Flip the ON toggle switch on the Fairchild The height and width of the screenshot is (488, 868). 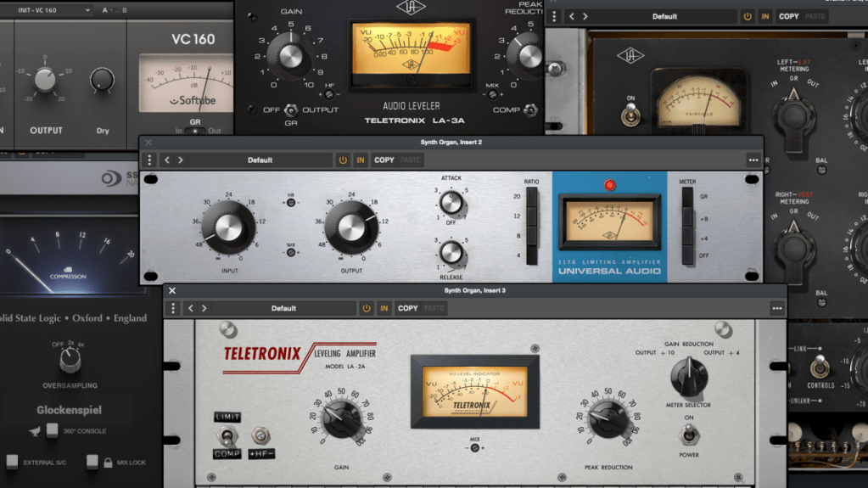(x=630, y=116)
